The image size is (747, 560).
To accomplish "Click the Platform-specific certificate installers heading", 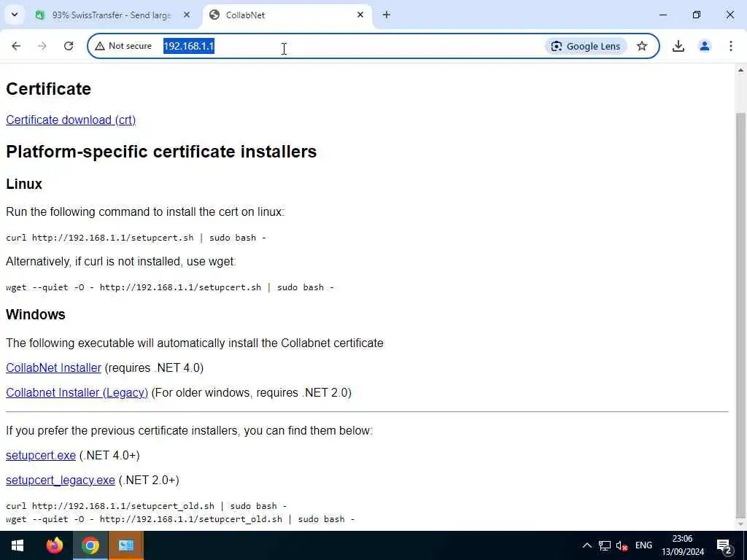I will click(161, 152).
